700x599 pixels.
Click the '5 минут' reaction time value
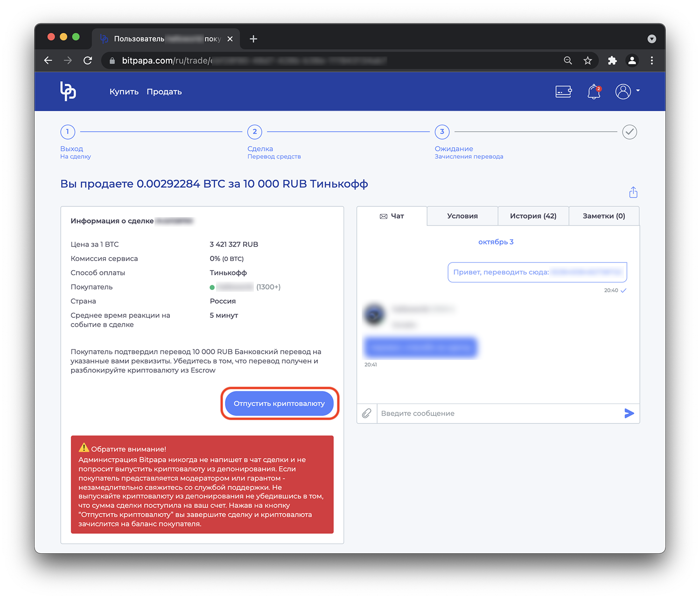pos(224,315)
